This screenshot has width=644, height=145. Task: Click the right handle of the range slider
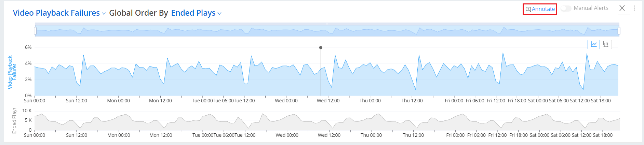point(619,31)
